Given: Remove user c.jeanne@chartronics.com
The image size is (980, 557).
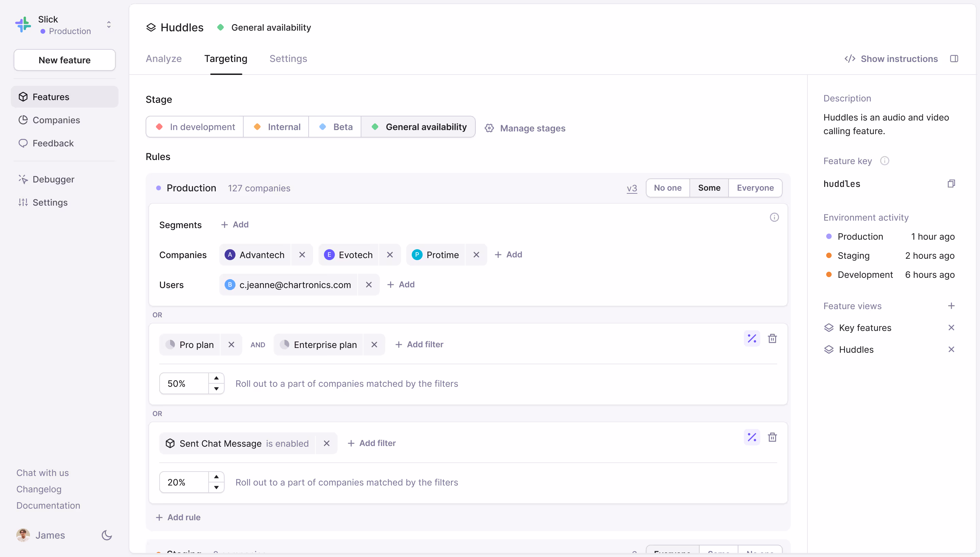Looking at the screenshot, I should coord(369,285).
